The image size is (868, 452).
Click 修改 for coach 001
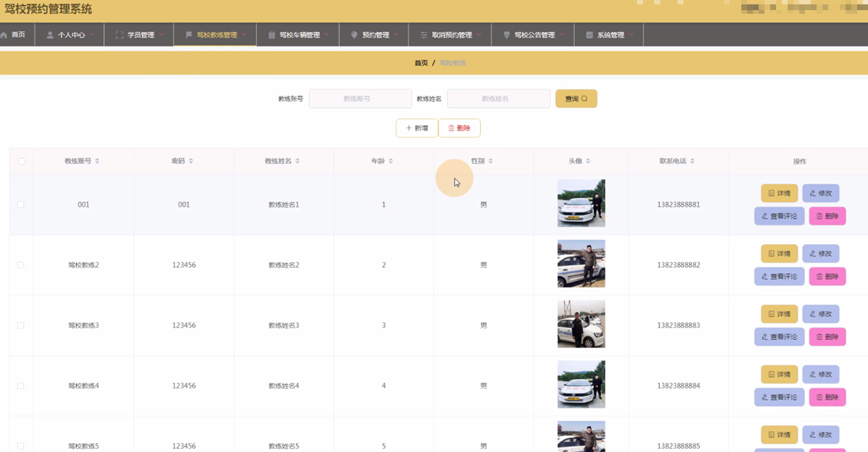(821, 193)
